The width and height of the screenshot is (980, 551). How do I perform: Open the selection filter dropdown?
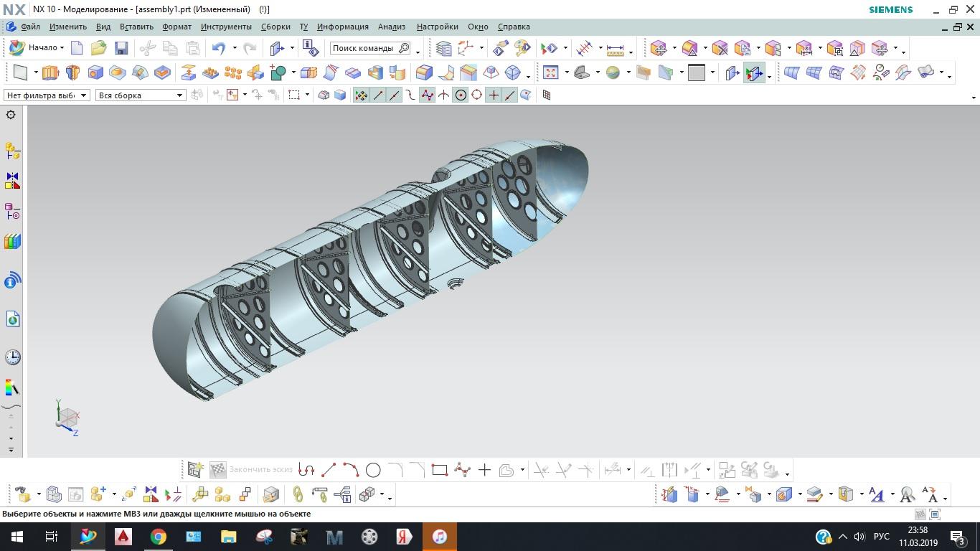coord(47,95)
